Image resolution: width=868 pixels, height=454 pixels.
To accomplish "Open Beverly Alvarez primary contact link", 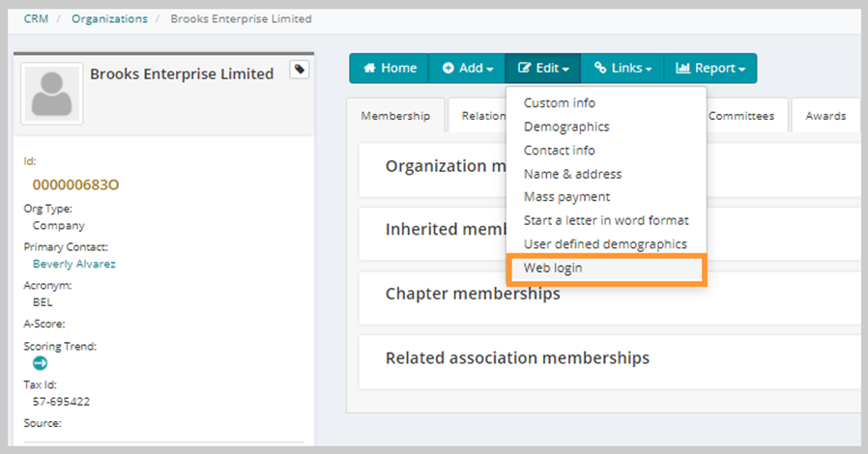I will coord(73,264).
